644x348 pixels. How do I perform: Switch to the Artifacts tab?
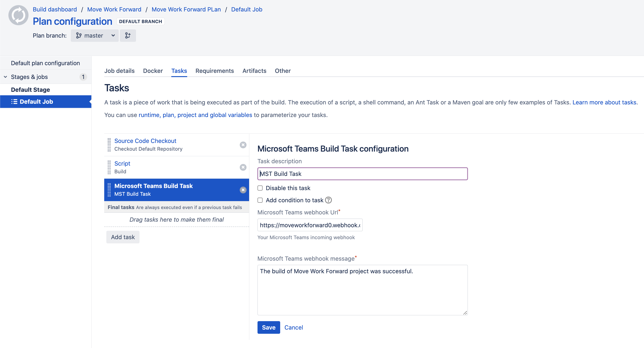(254, 71)
